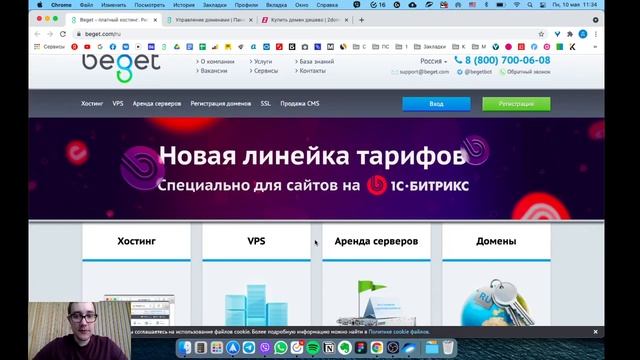
Task: Open 'Аренда серверов' in the navigation bar
Action: click(157, 104)
